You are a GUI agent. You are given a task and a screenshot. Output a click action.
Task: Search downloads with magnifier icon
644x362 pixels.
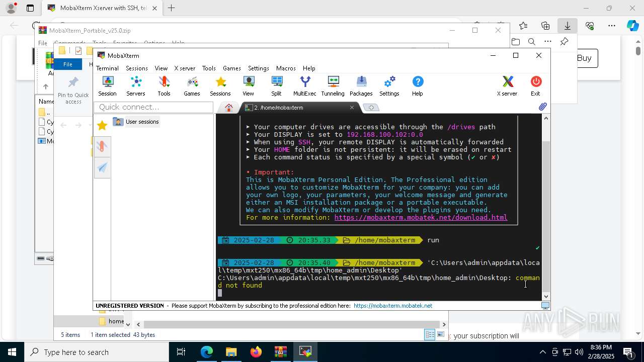click(x=532, y=42)
